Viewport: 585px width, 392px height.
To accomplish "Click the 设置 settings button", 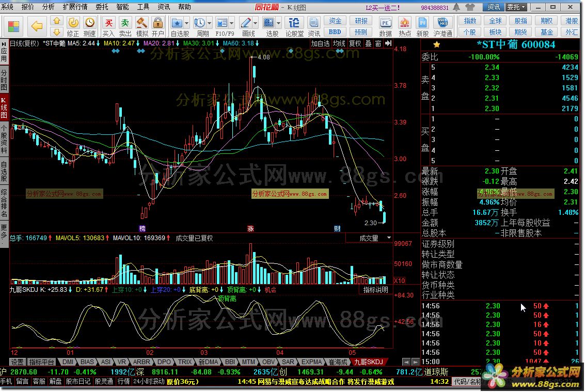I will coord(17,362).
